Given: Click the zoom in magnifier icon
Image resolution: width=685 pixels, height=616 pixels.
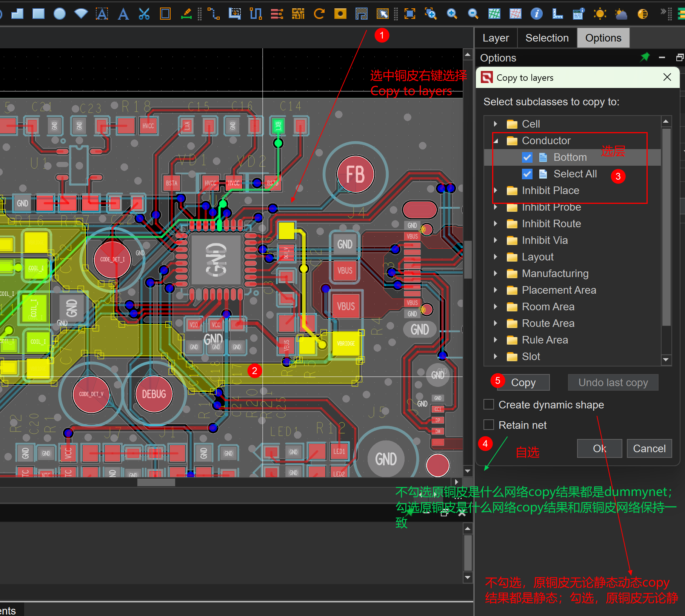Looking at the screenshot, I should coord(452,14).
